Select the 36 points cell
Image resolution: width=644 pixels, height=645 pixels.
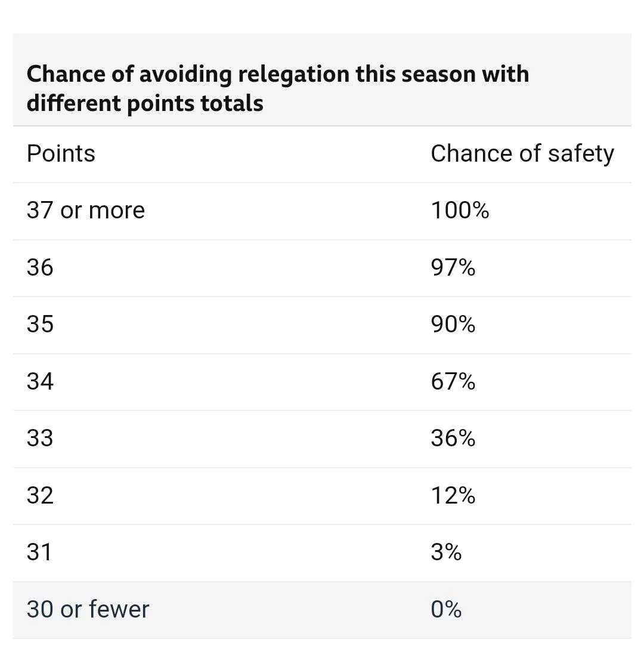click(40, 268)
